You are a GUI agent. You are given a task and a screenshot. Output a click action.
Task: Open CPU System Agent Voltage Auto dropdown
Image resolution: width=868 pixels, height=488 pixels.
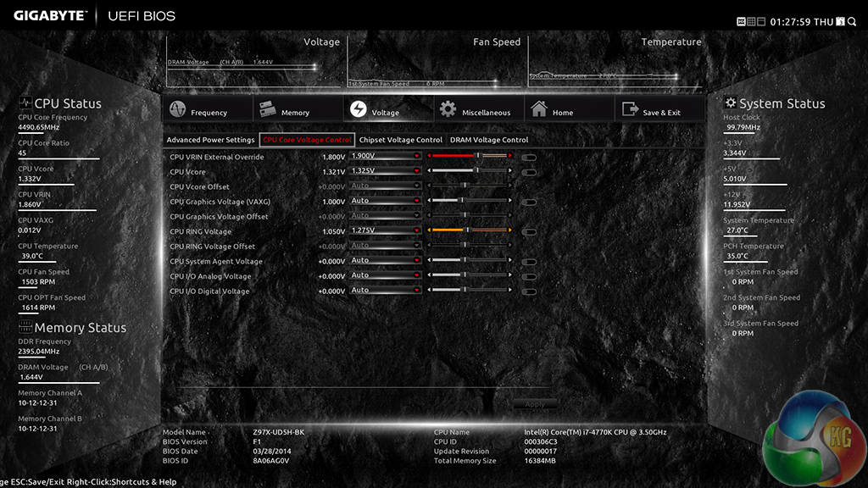[386, 260]
